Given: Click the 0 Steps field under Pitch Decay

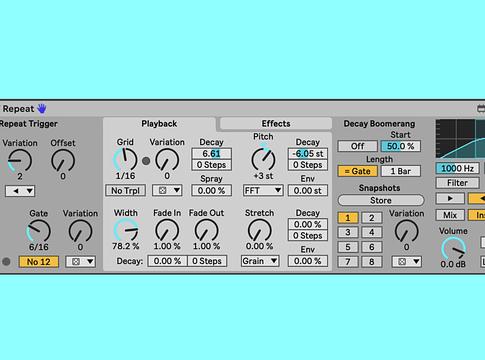Looking at the screenshot, I should click(308, 165).
